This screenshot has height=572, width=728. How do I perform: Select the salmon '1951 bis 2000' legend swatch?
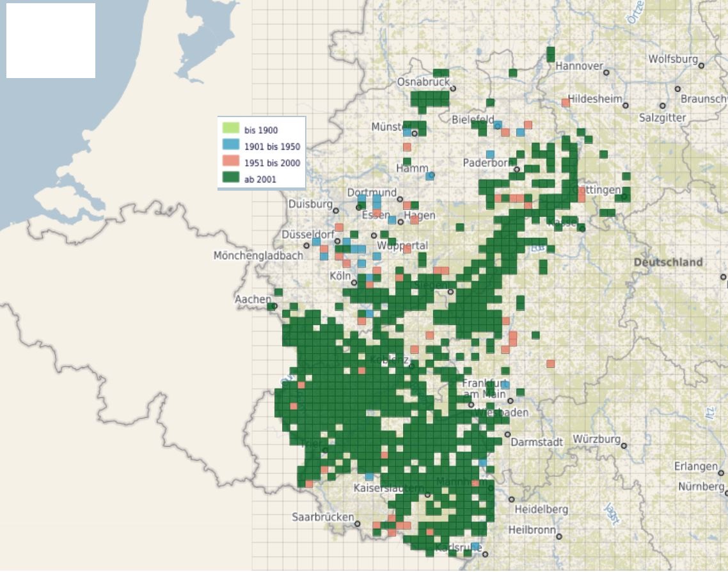(x=230, y=163)
